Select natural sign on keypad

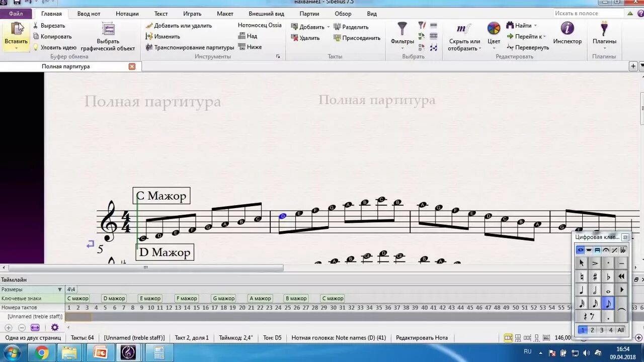coord(582,277)
